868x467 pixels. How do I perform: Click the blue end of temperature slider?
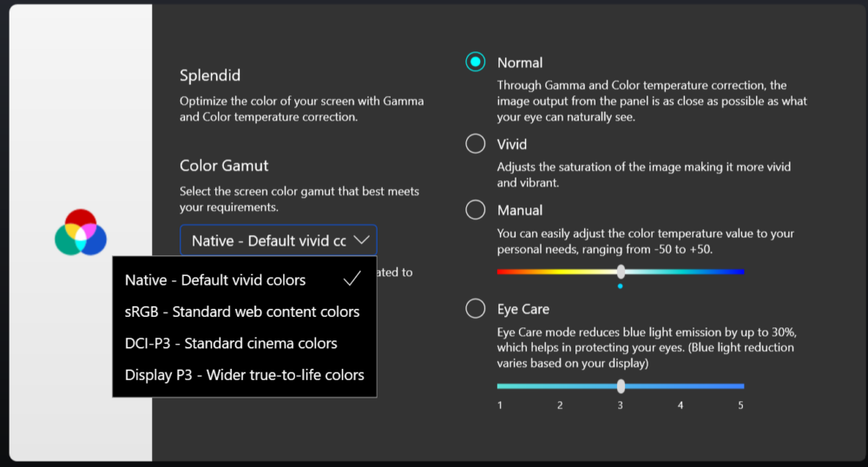(740, 272)
